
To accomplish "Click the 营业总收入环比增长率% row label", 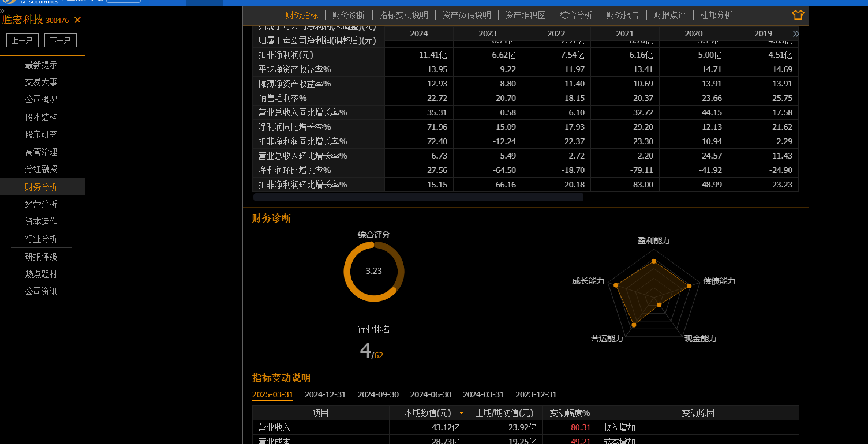I will click(303, 156).
